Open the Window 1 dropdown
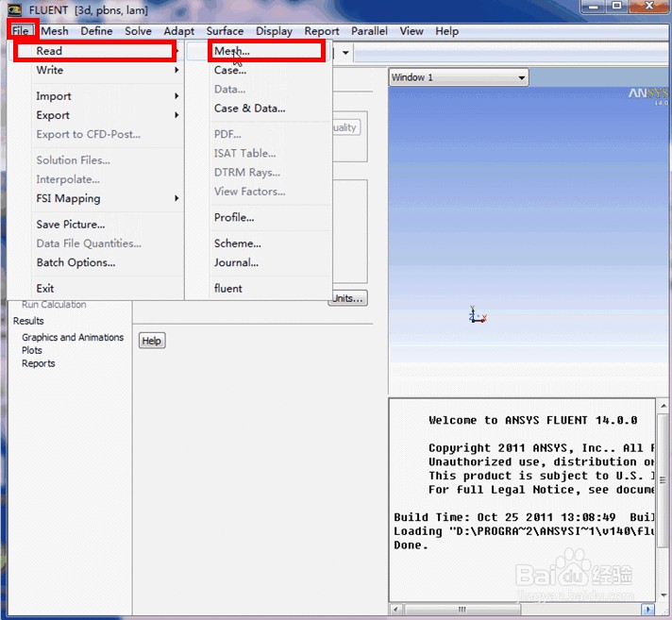 click(x=459, y=77)
